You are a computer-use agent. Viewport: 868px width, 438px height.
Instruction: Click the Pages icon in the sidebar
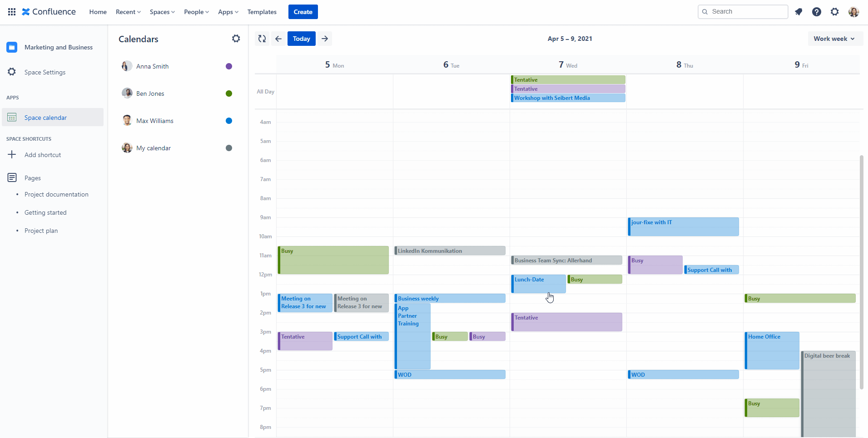tap(12, 177)
